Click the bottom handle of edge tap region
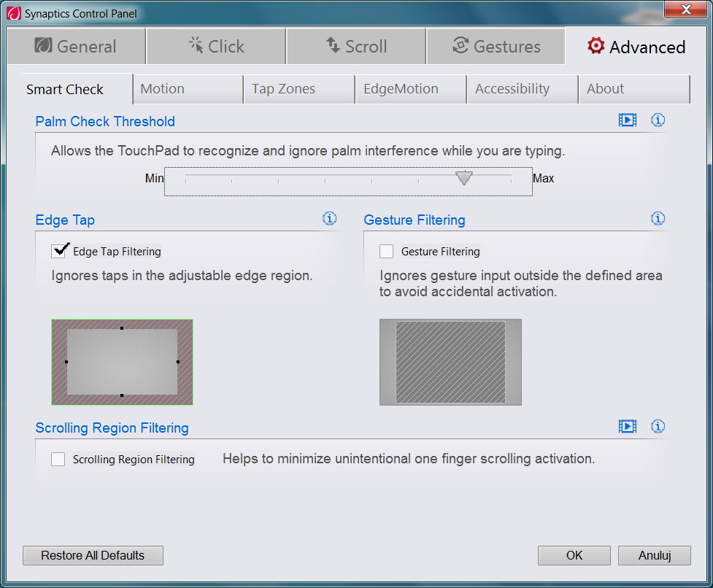713x588 pixels. pos(122,395)
